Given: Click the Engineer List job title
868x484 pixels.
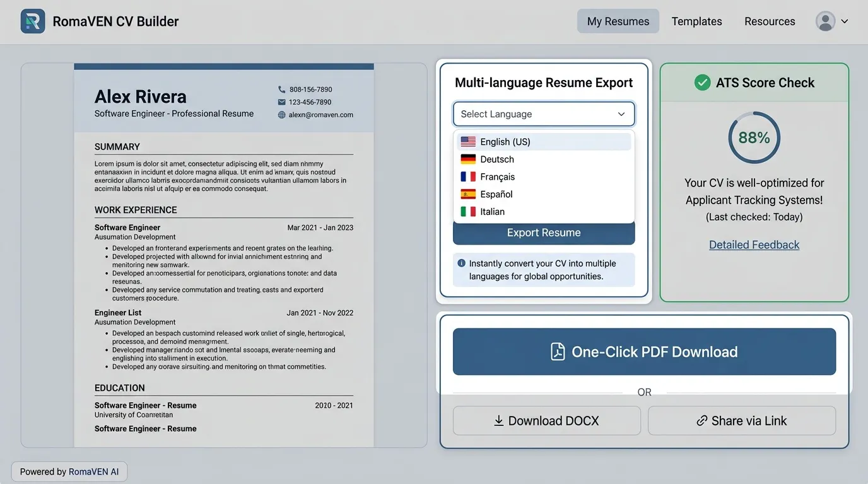Looking at the screenshot, I should pos(118,313).
